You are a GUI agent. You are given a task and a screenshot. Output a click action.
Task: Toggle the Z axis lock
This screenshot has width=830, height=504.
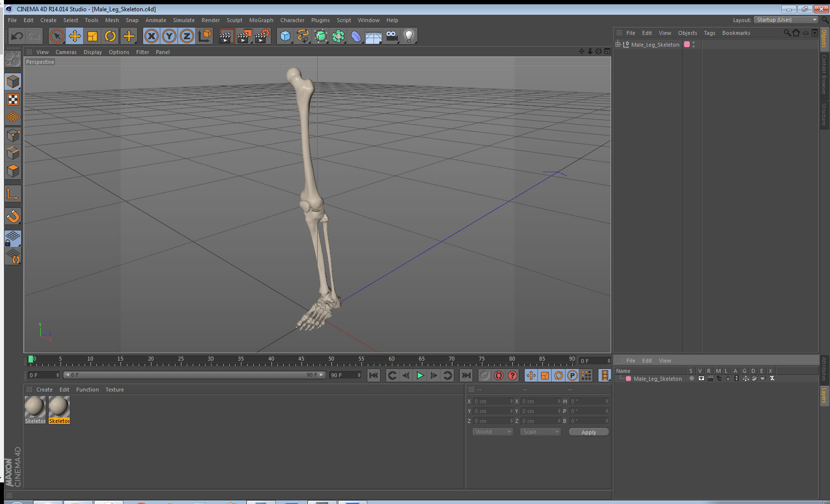pyautogui.click(x=187, y=36)
